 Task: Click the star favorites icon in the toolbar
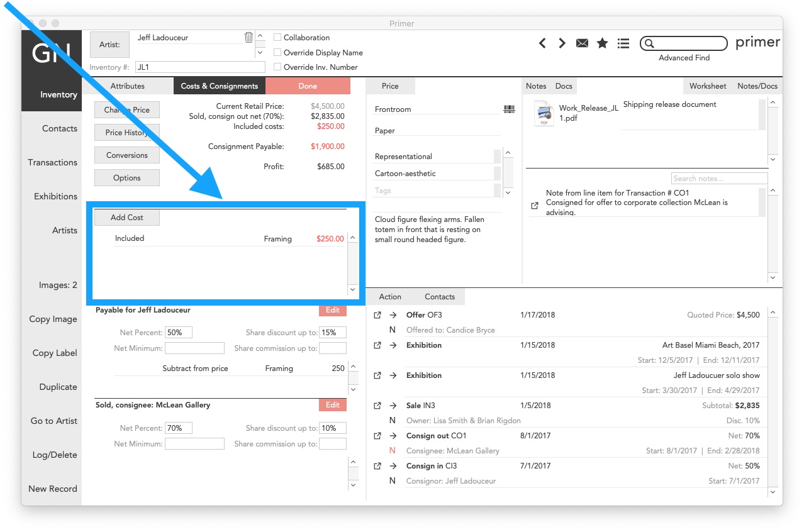[x=602, y=43]
